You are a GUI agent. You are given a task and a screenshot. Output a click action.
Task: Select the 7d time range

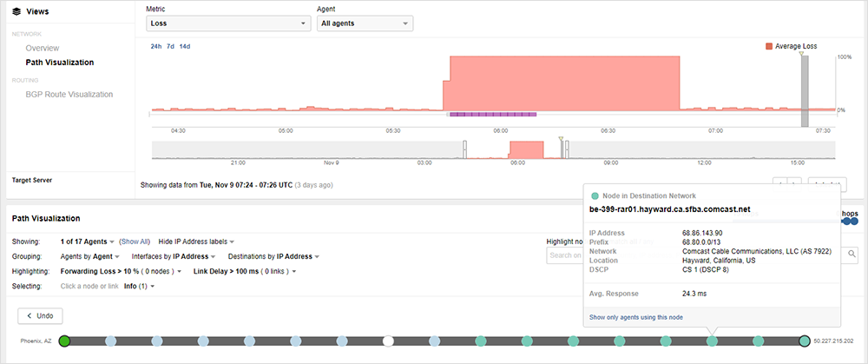[x=170, y=46]
